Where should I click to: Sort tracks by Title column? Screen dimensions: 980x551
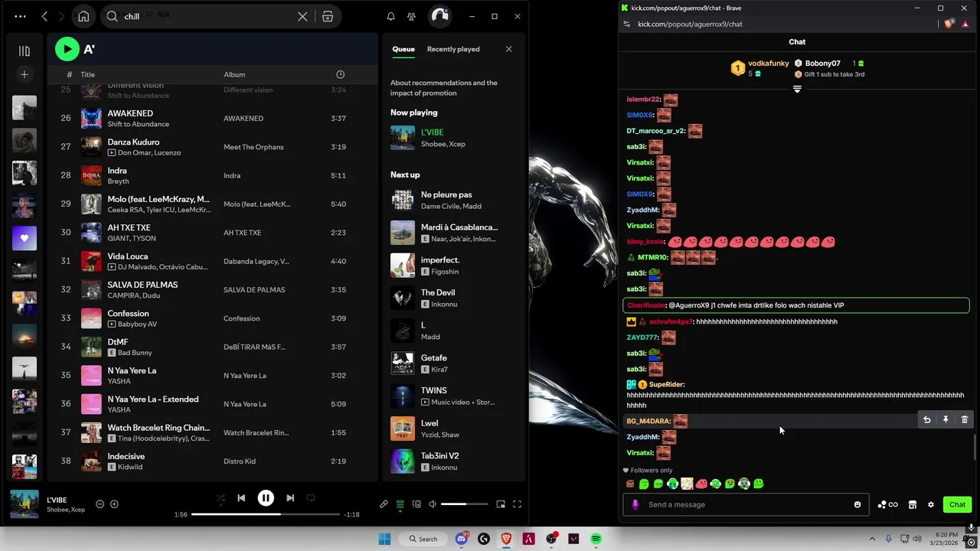(x=88, y=74)
